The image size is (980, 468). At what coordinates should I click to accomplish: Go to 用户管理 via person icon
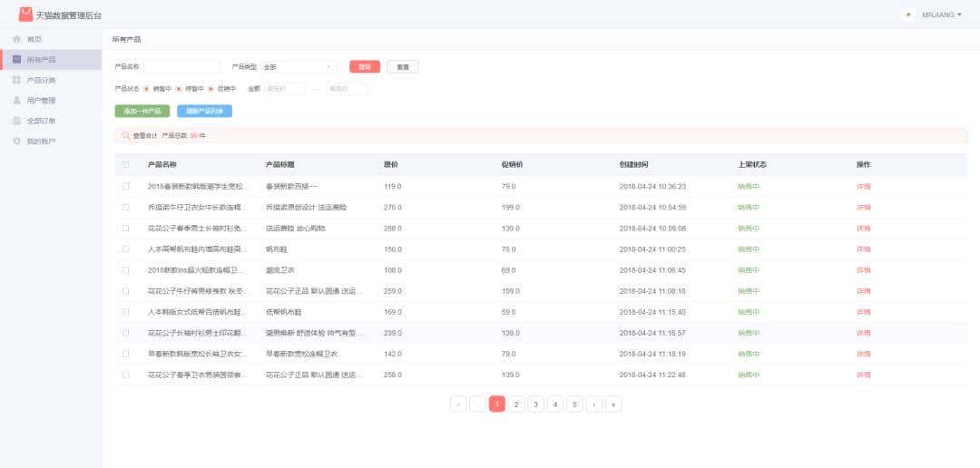(x=17, y=100)
